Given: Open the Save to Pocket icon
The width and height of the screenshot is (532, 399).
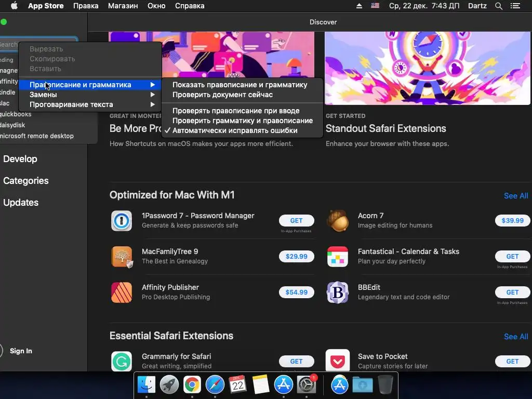Looking at the screenshot, I should point(338,361).
